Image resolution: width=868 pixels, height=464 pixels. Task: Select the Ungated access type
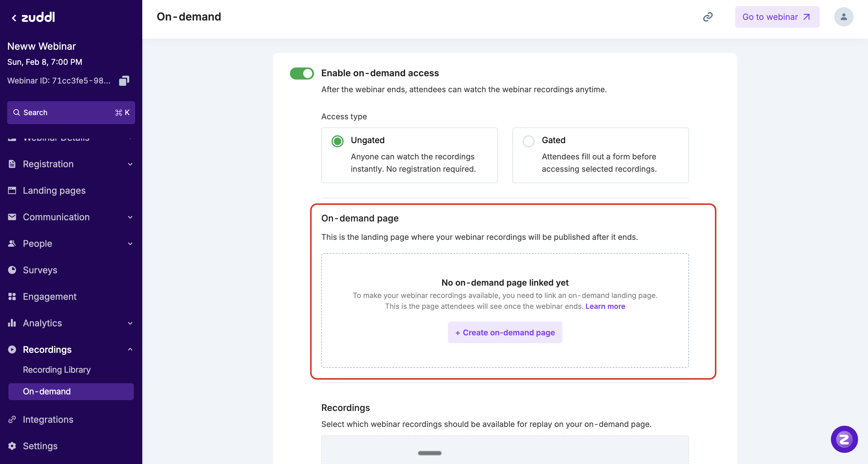pos(337,141)
